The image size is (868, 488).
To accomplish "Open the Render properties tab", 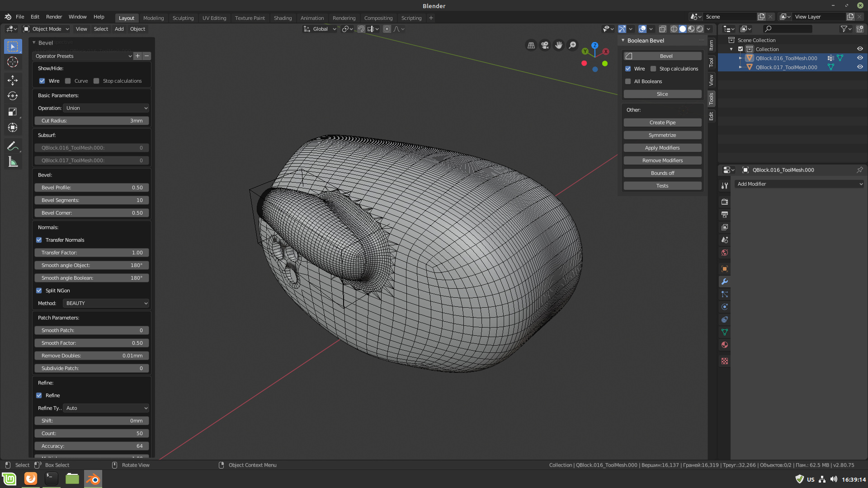I will click(x=725, y=202).
